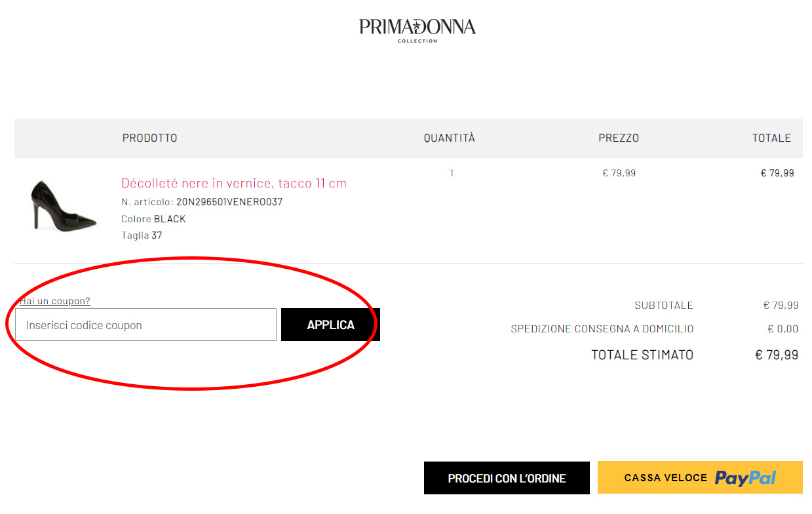Click inside the 'Inserisci codice coupon' field

145,324
